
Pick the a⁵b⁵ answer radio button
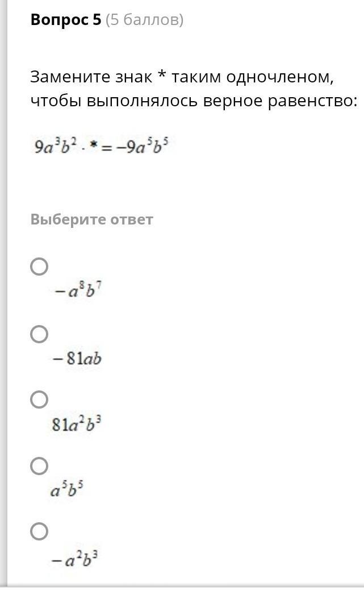pyautogui.click(x=39, y=465)
